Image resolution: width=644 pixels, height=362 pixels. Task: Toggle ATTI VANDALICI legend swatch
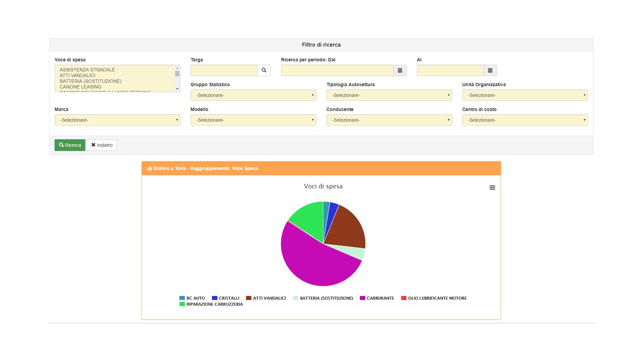click(249, 298)
